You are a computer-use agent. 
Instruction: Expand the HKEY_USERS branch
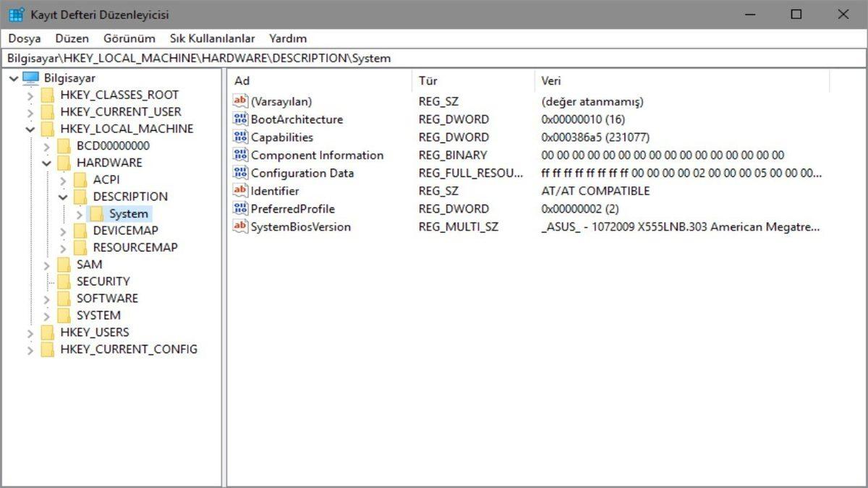pyautogui.click(x=30, y=332)
